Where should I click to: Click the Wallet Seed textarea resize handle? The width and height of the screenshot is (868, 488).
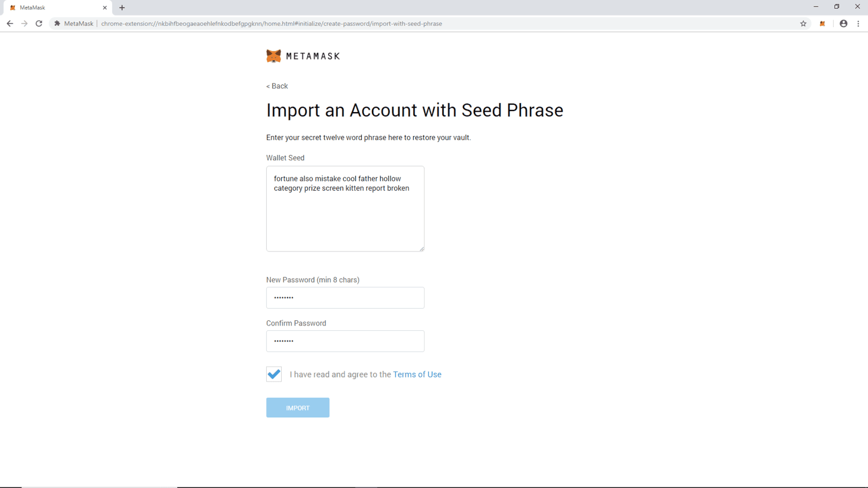(421, 249)
